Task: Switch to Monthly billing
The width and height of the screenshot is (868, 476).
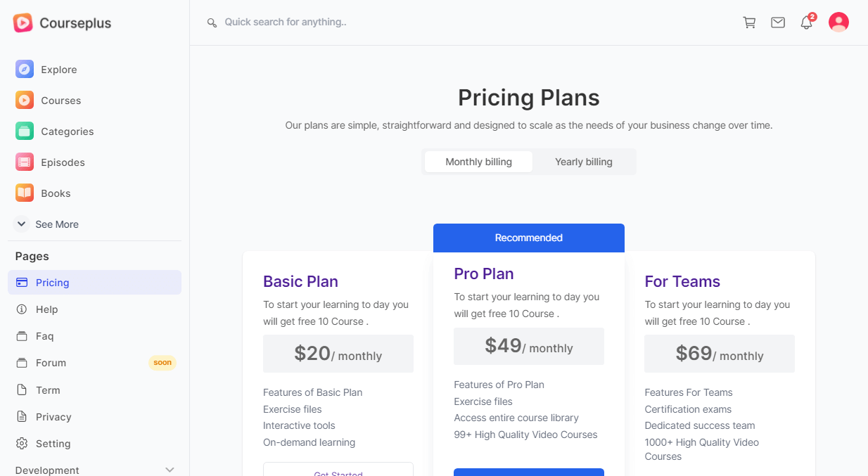Action: coord(478,162)
